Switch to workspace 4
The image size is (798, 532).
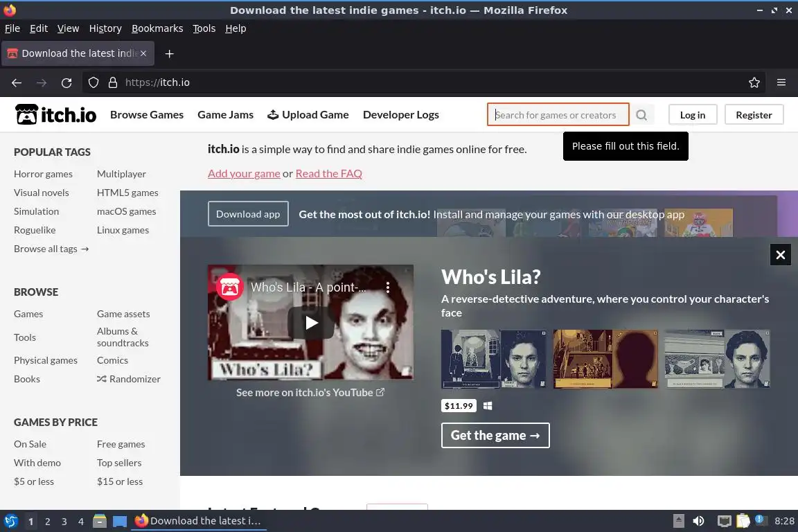pos(81,522)
